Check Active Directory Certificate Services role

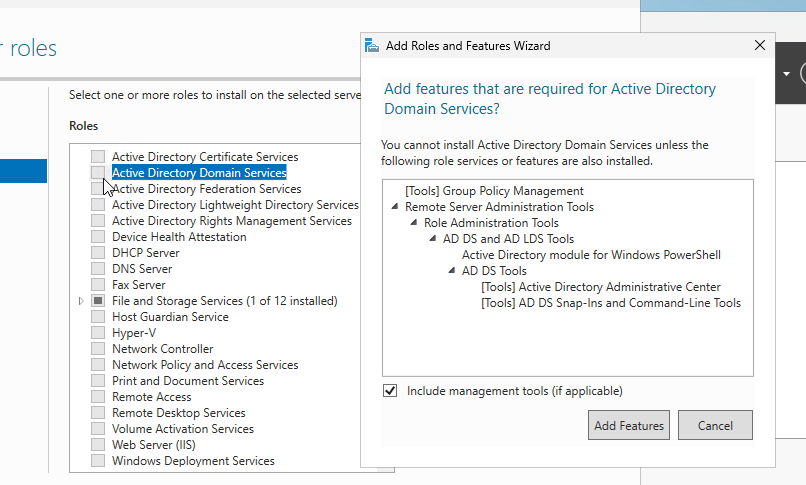(98, 156)
